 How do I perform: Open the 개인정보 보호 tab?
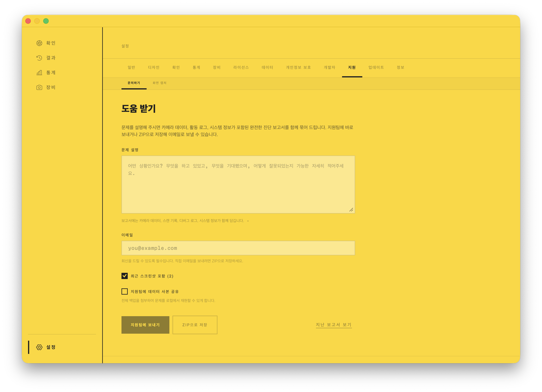coord(298,67)
